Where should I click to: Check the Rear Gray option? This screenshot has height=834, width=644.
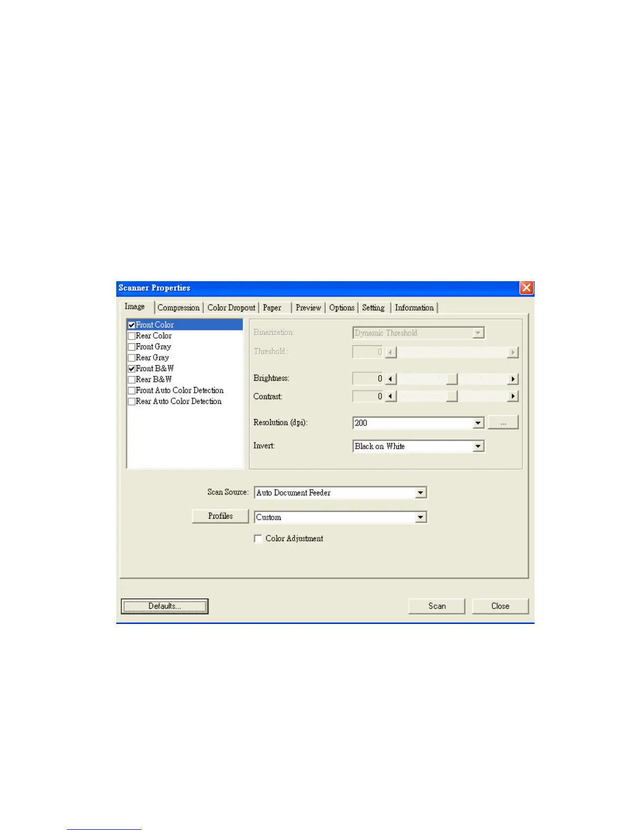coord(132,358)
